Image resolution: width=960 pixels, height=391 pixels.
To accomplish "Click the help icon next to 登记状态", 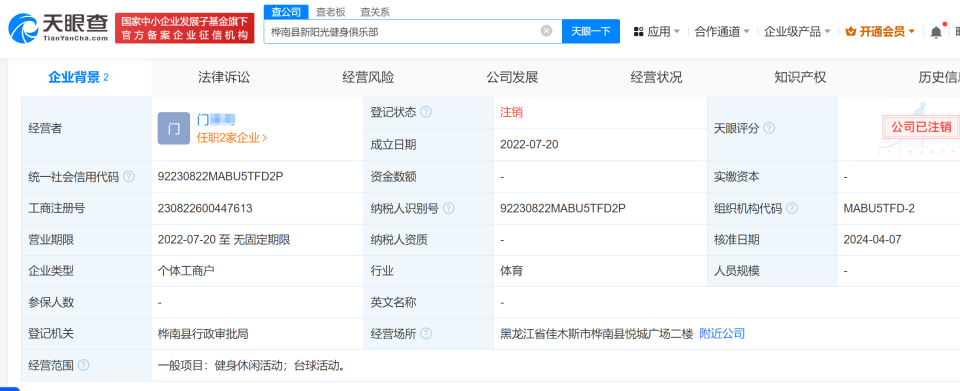I will tap(426, 113).
